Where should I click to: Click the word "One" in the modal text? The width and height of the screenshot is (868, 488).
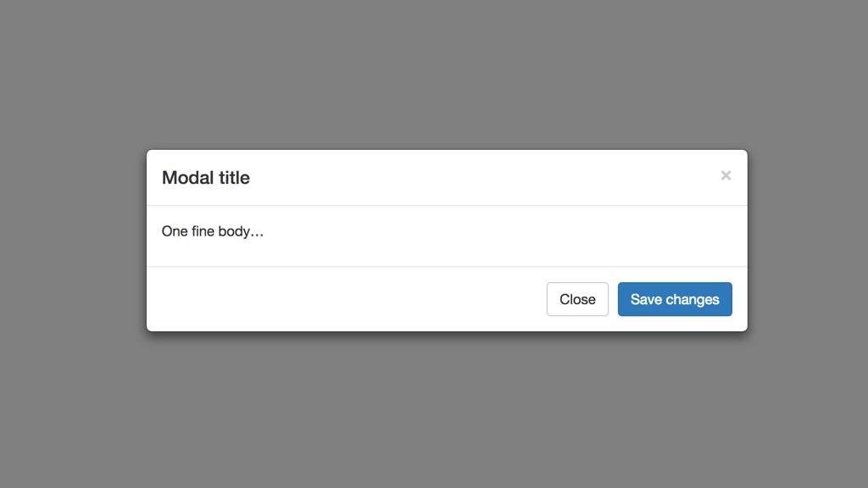[175, 231]
